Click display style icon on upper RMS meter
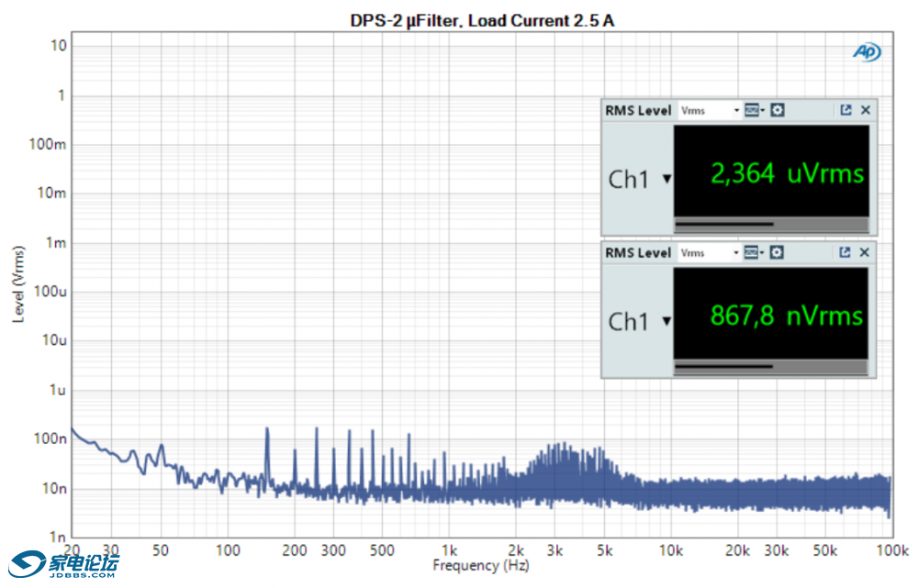Viewport: 918px width, 588px height. point(753,110)
